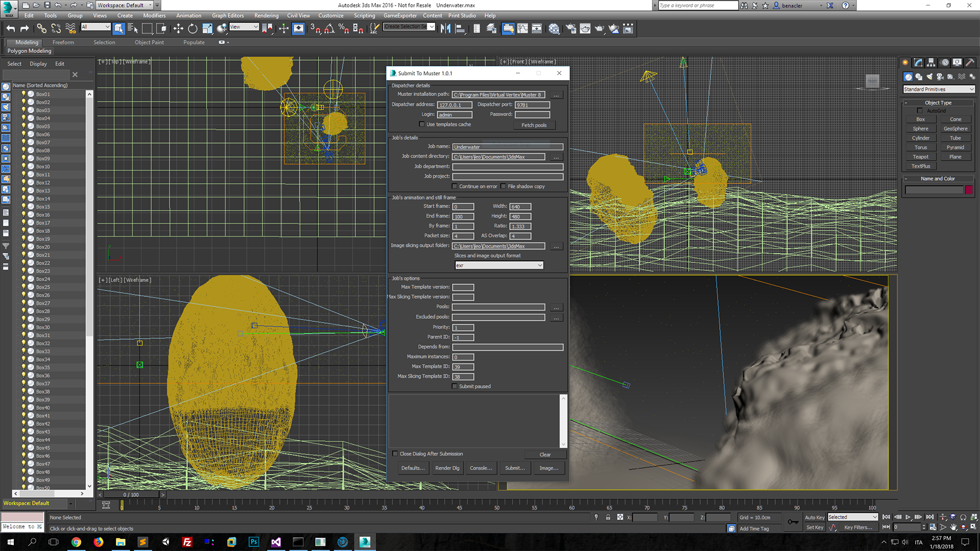Select the Move transform tool

[178, 29]
